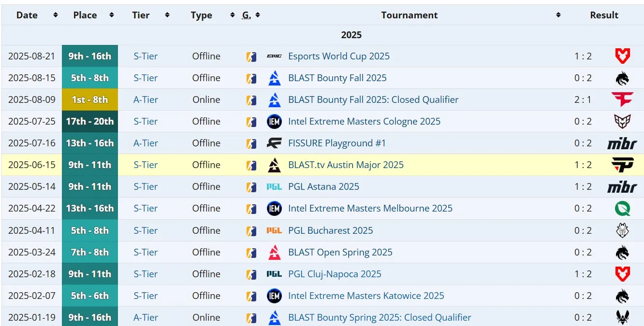Click MIBR logo in FISSURE Playground row
Screen dimensions: 644x326
tap(622, 143)
